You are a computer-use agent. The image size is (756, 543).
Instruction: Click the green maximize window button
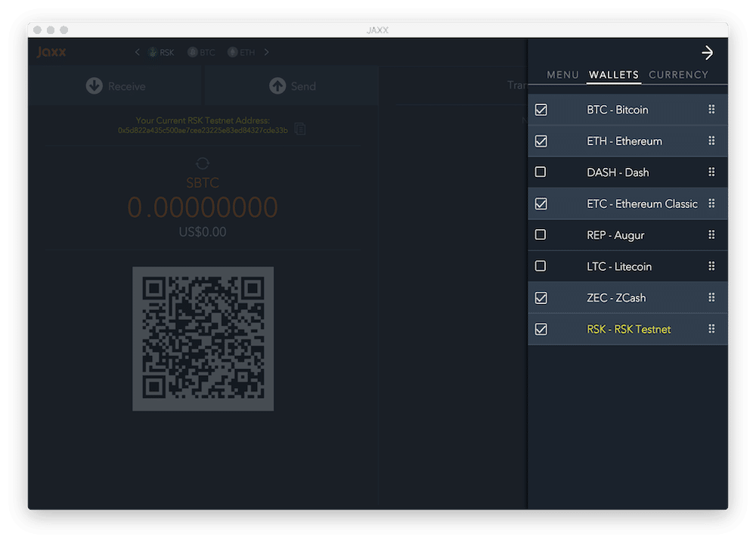coord(64,30)
